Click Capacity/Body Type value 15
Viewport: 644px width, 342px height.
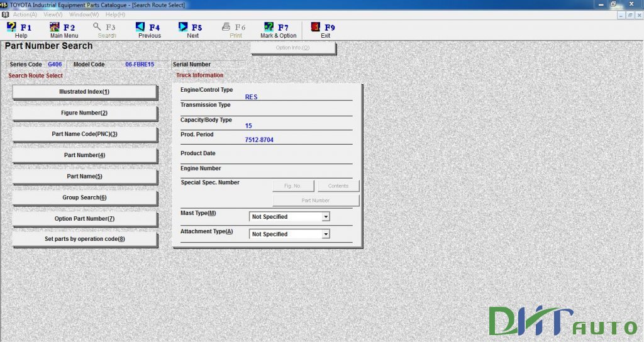pos(248,126)
